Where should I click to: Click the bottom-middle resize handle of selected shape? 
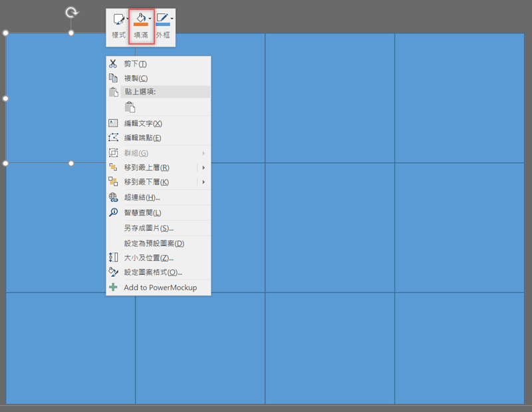coord(71,163)
